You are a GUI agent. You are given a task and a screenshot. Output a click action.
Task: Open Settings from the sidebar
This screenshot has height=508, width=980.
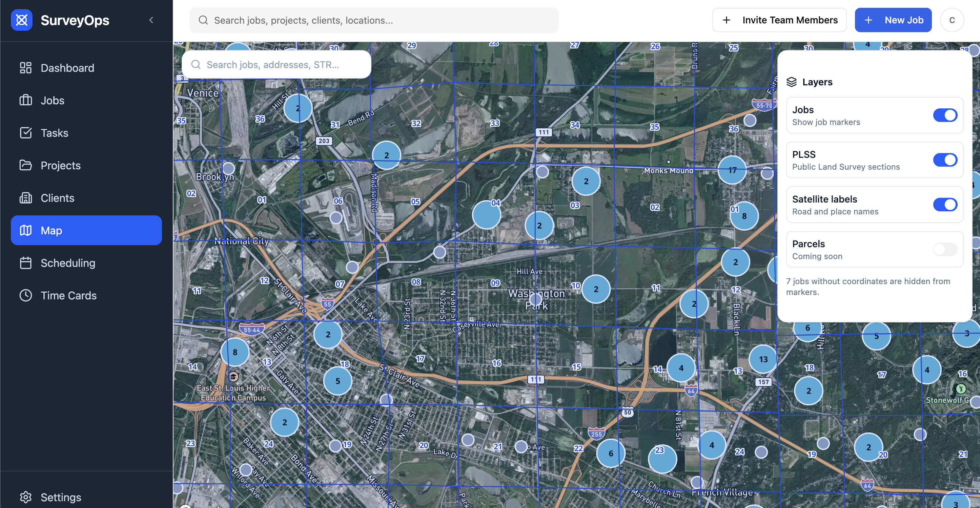click(x=60, y=497)
